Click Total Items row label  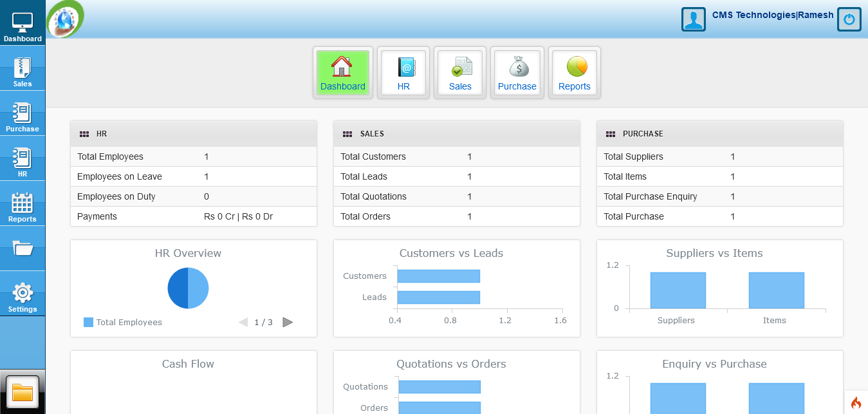[x=625, y=176]
